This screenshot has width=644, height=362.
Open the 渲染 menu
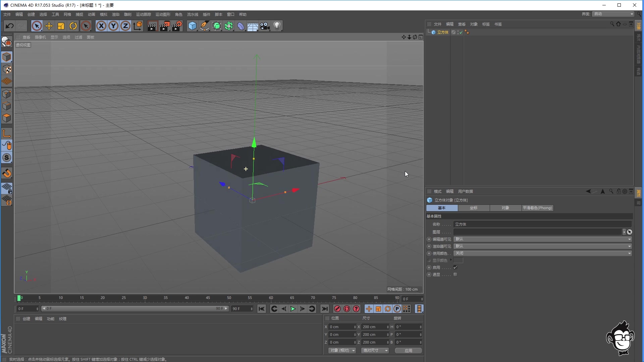coord(115,14)
